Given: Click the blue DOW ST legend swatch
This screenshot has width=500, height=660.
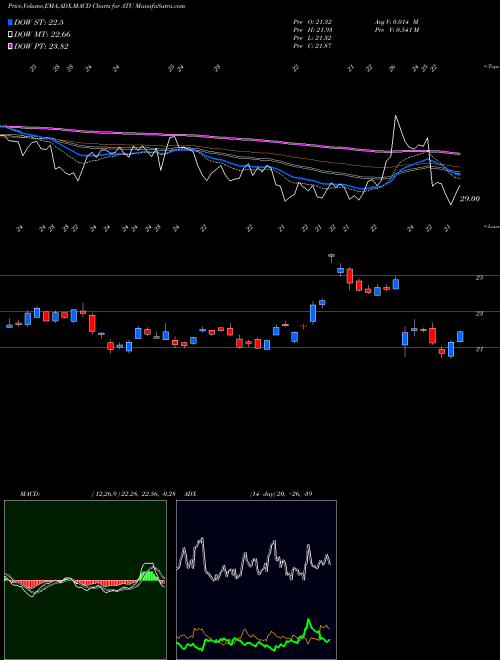Looking at the screenshot, I should coord(11,22).
